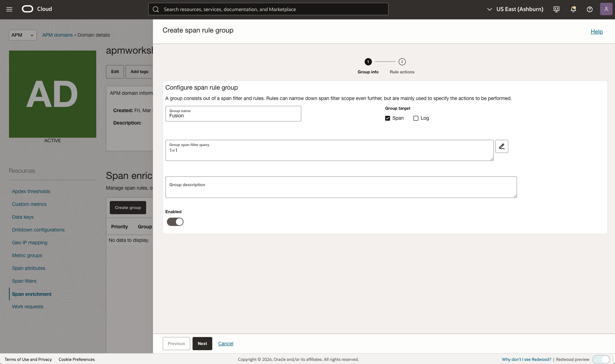This screenshot has width=615, height=364.
Task: Click the console display icon near notifications
Action: (556, 9)
